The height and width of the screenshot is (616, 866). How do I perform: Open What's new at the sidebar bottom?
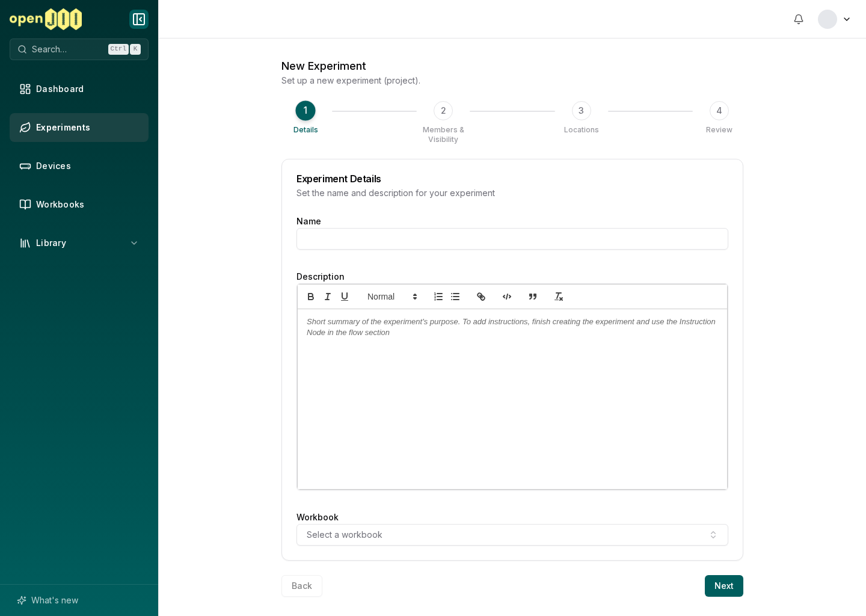(79, 600)
